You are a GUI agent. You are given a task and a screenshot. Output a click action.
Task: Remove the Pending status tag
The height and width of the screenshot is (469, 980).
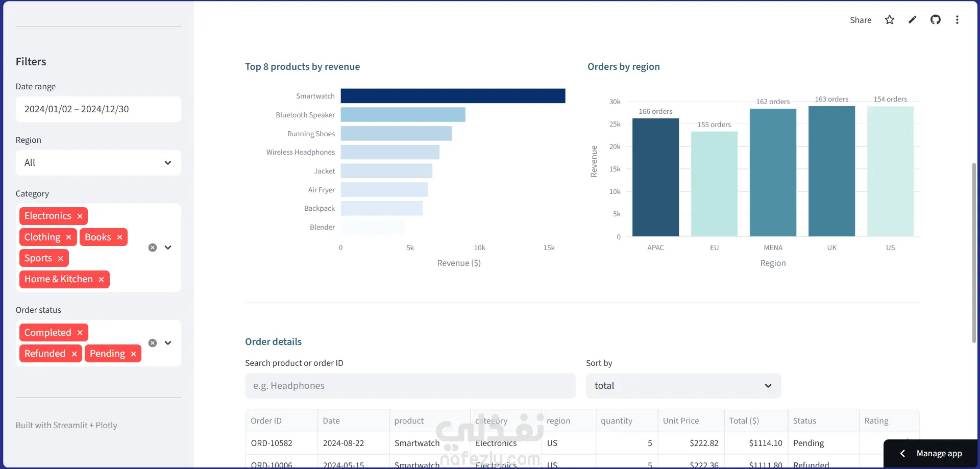tap(133, 354)
